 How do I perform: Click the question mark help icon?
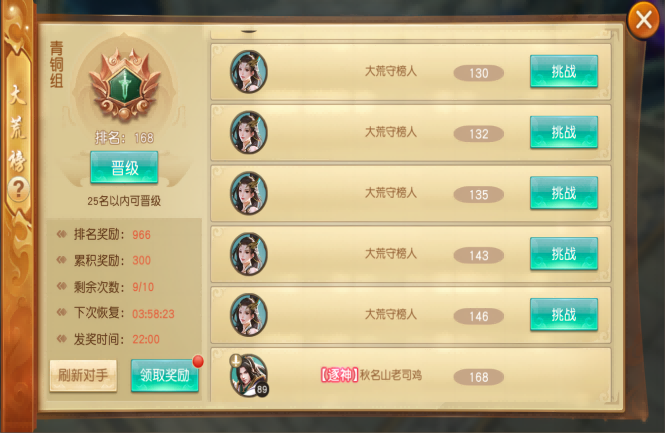click(18, 189)
